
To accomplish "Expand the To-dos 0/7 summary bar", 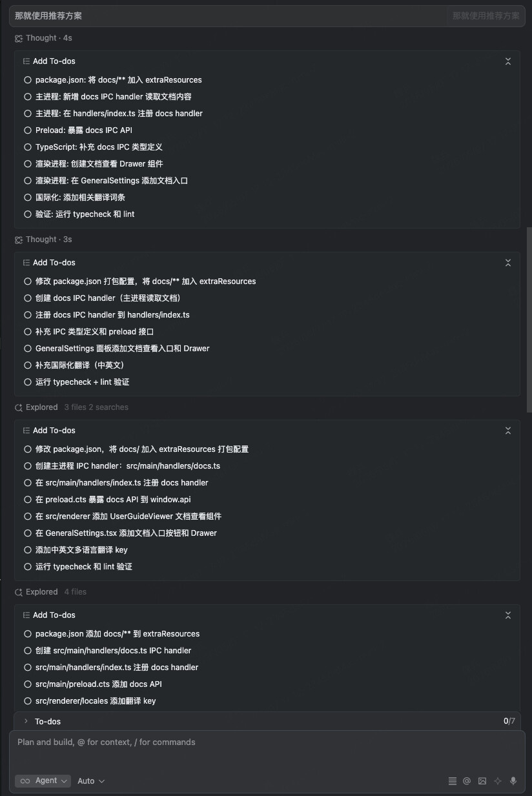I will 267,721.
